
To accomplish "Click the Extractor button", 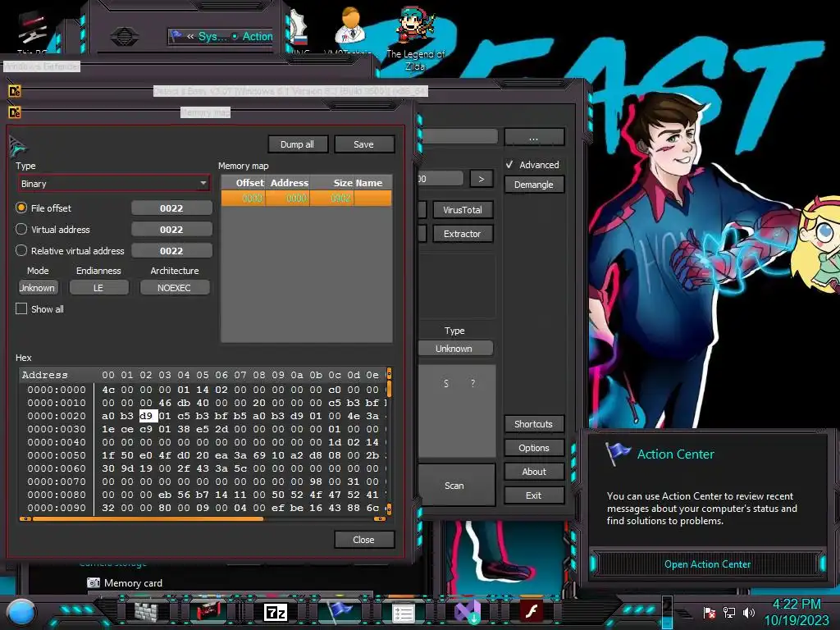I will [463, 234].
